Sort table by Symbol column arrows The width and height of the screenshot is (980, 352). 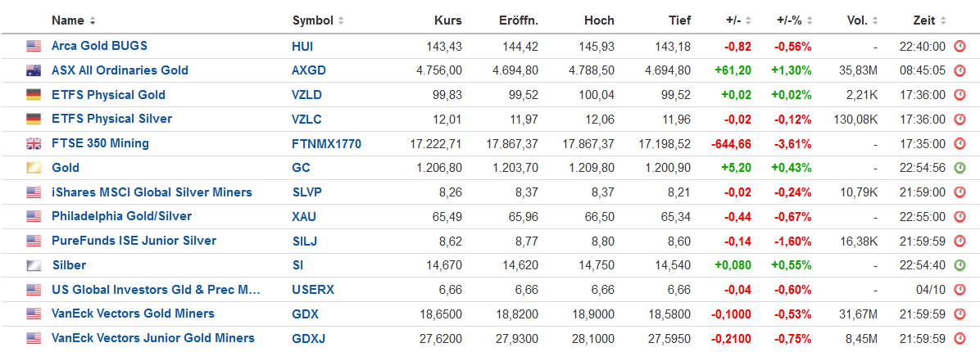click(x=341, y=20)
